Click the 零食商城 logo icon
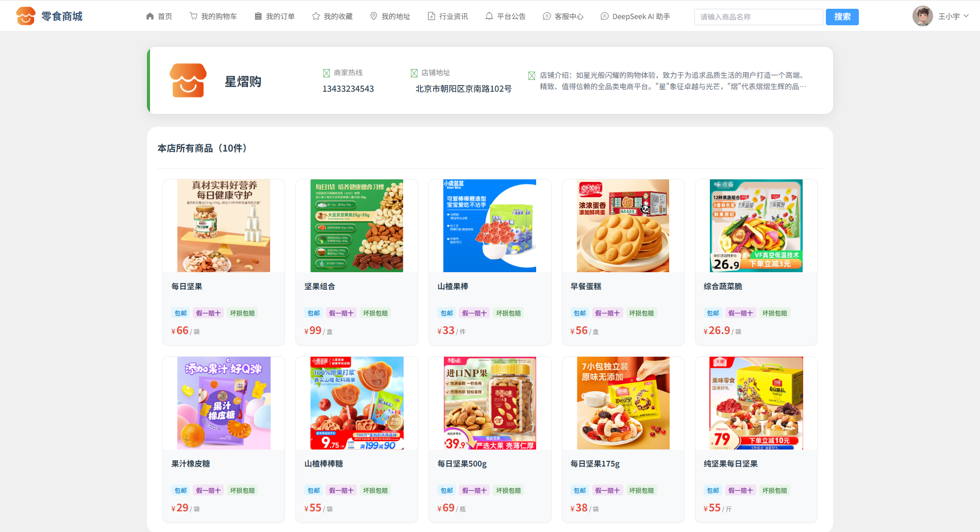The width and height of the screenshot is (980, 532). (x=26, y=16)
